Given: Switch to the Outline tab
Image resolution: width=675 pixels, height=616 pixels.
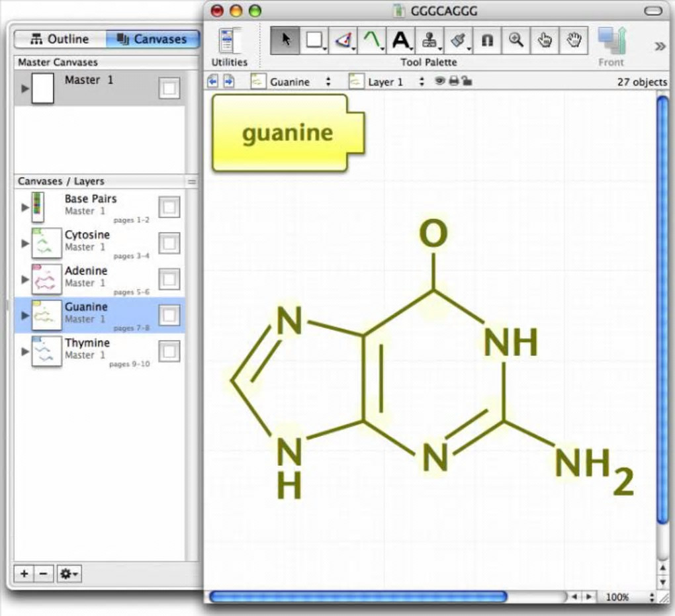Looking at the screenshot, I should (x=60, y=39).
